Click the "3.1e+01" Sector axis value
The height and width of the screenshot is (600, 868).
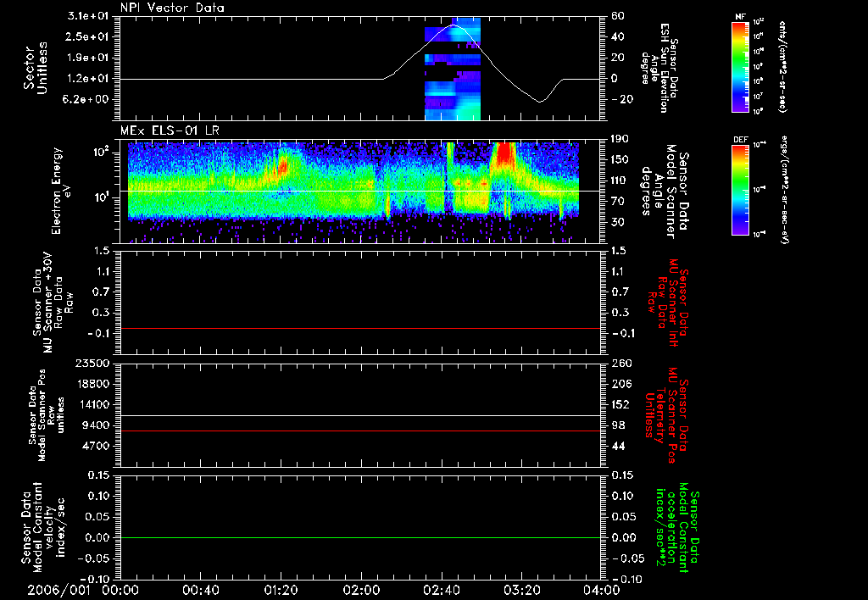(87, 16)
